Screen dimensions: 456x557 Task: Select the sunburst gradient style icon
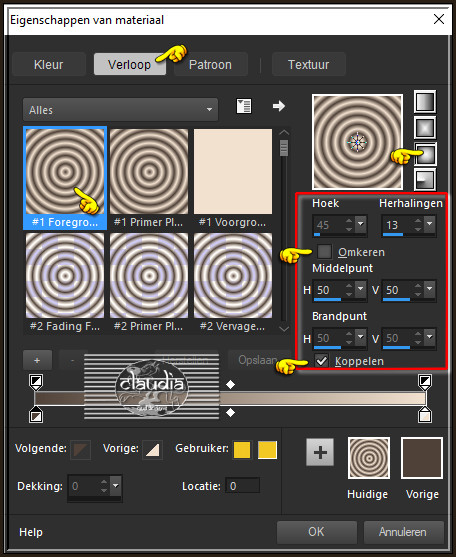pos(425,154)
